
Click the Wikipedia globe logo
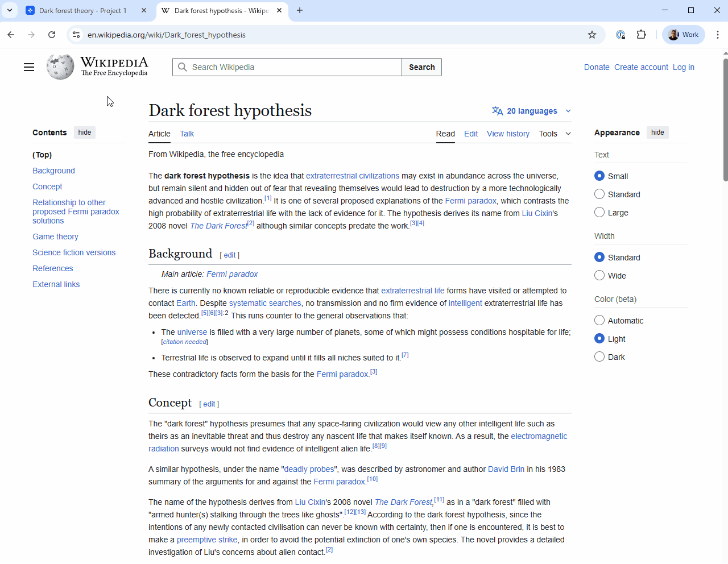point(60,67)
